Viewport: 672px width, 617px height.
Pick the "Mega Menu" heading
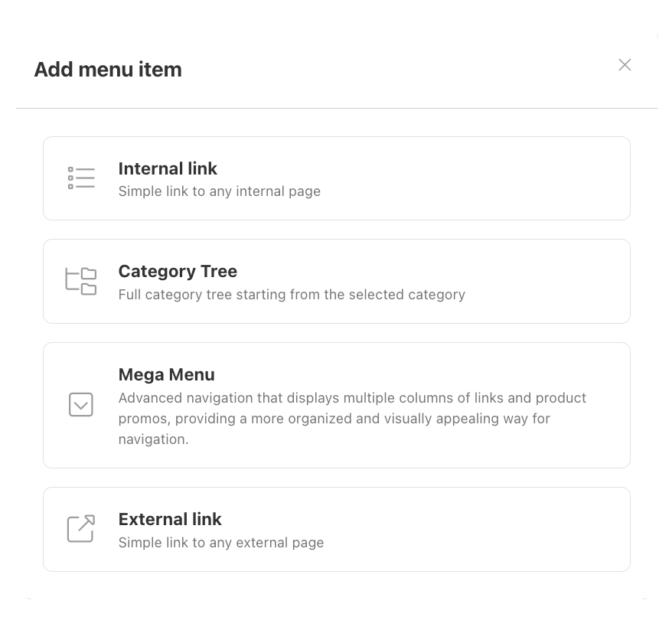coord(166,375)
